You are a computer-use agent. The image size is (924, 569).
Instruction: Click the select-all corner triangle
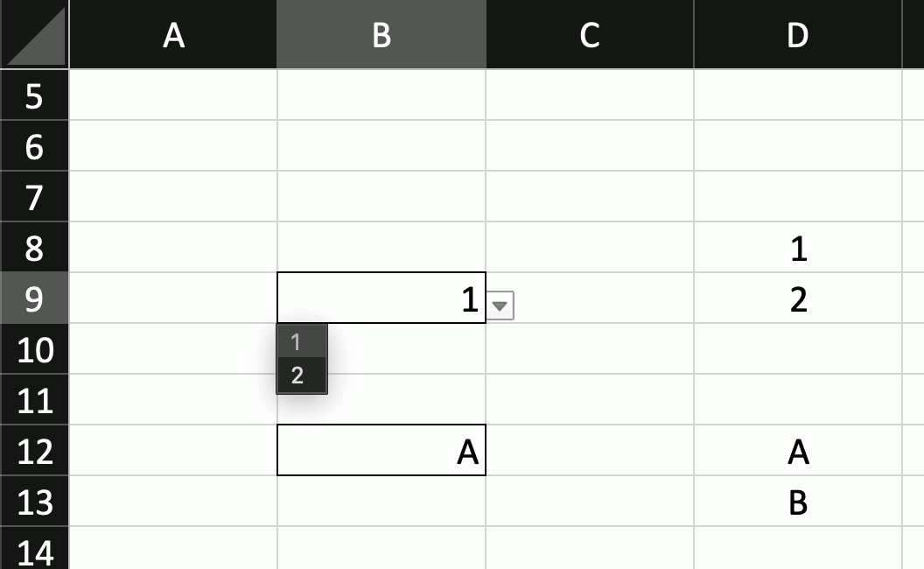tap(35, 35)
